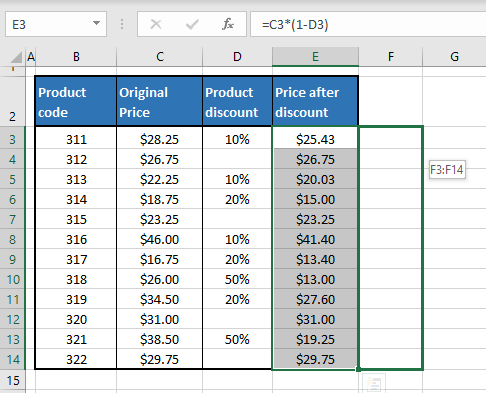This screenshot has height=393, width=486.
Task: Click the three-dot formula bar grip handle
Action: tap(122, 24)
